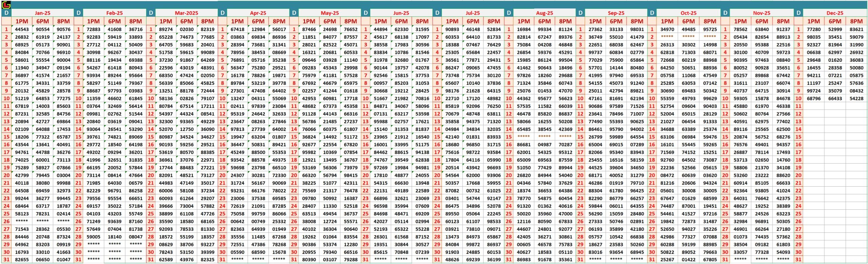This screenshot has width=868, height=264.
Task: Select the Jan-25 6PM cell 55554
Action: [x=43, y=60]
